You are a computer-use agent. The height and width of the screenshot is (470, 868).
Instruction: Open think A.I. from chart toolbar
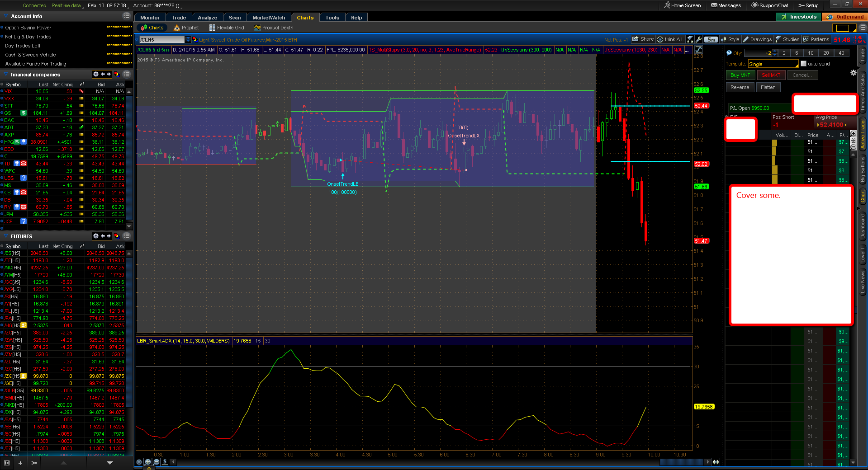pos(670,39)
